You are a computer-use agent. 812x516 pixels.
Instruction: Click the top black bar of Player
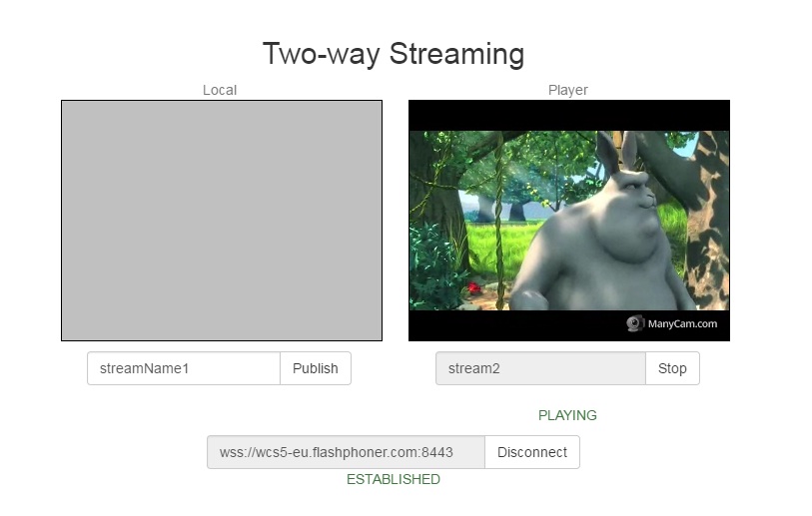569,115
